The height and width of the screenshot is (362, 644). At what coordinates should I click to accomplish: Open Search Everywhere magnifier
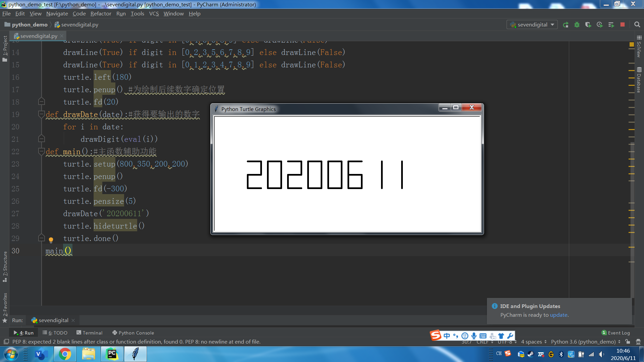click(637, 25)
